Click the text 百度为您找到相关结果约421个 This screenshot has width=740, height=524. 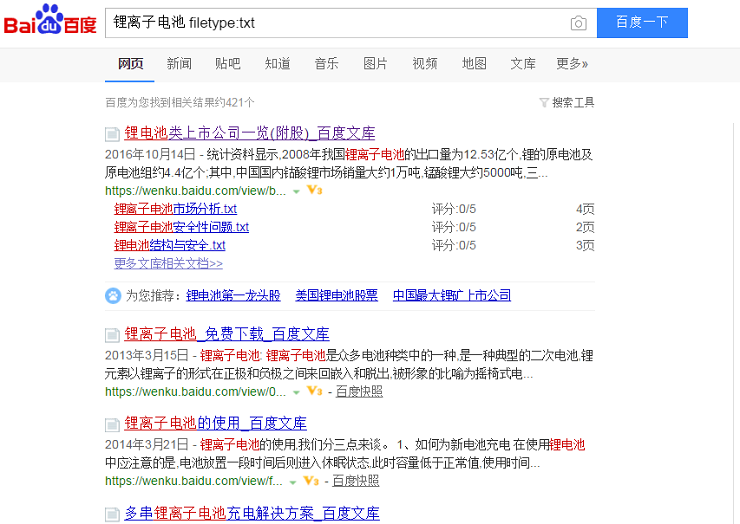coord(180,102)
